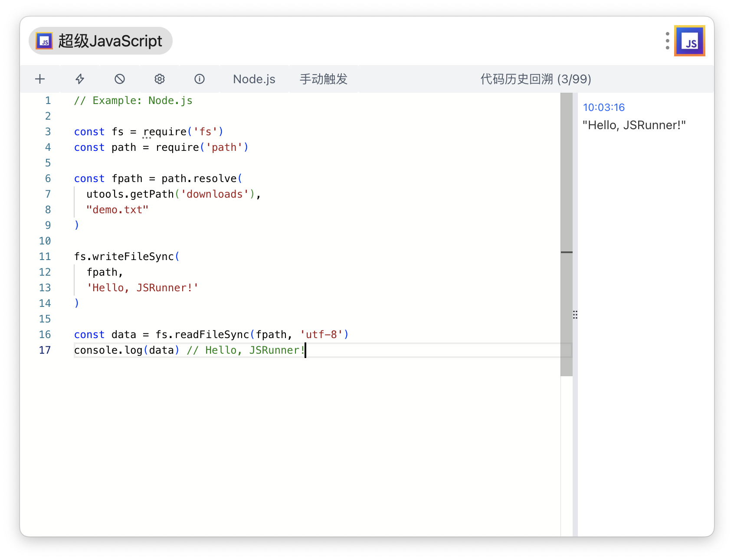734x560 pixels.
Task: Click 代码历史回溯 (3/99) label
Action: pos(535,79)
